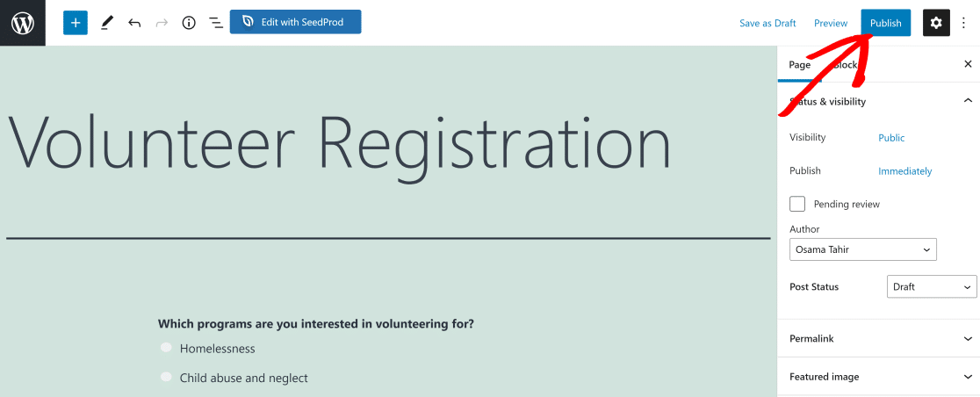Screen dimensions: 980x397
Task: Open the document details info icon
Action: (x=189, y=23)
